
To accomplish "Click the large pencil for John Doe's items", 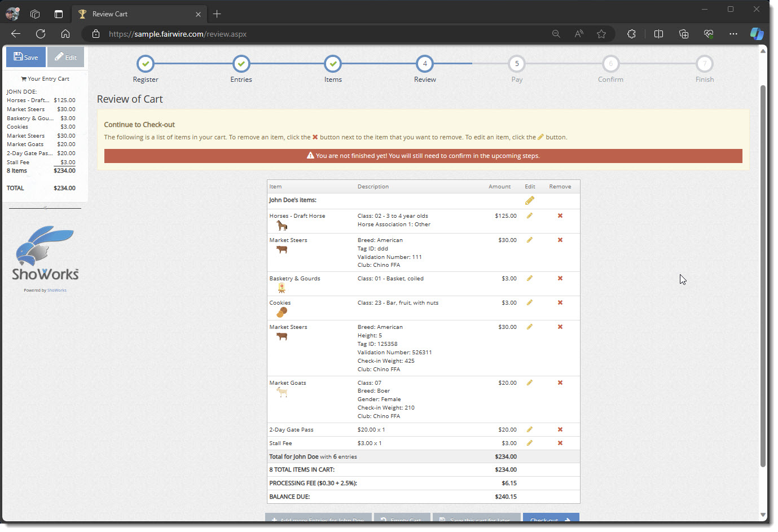I will pyautogui.click(x=529, y=200).
